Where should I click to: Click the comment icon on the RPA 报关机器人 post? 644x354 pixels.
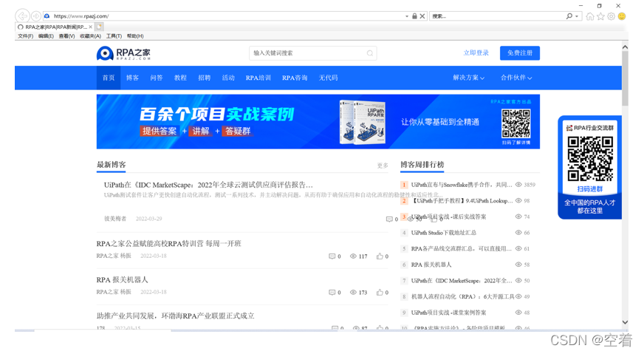tap(332, 293)
